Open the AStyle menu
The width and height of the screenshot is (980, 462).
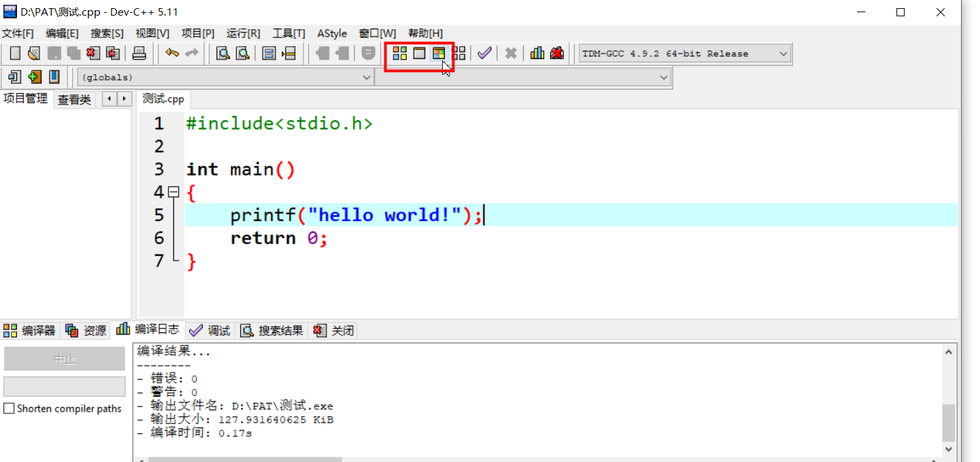[332, 33]
